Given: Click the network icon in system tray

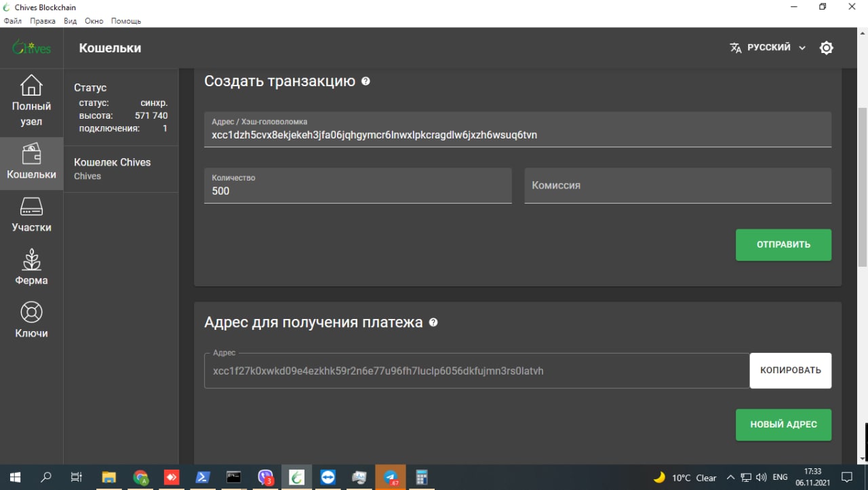Looking at the screenshot, I should [x=746, y=477].
